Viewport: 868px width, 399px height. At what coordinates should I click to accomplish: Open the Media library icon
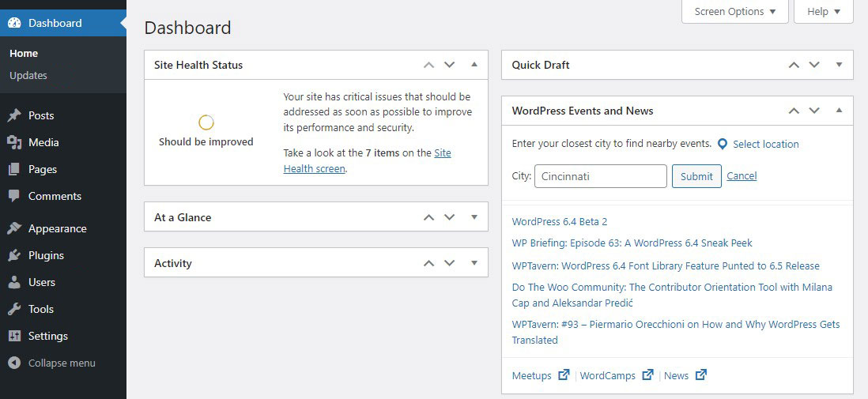coord(14,142)
